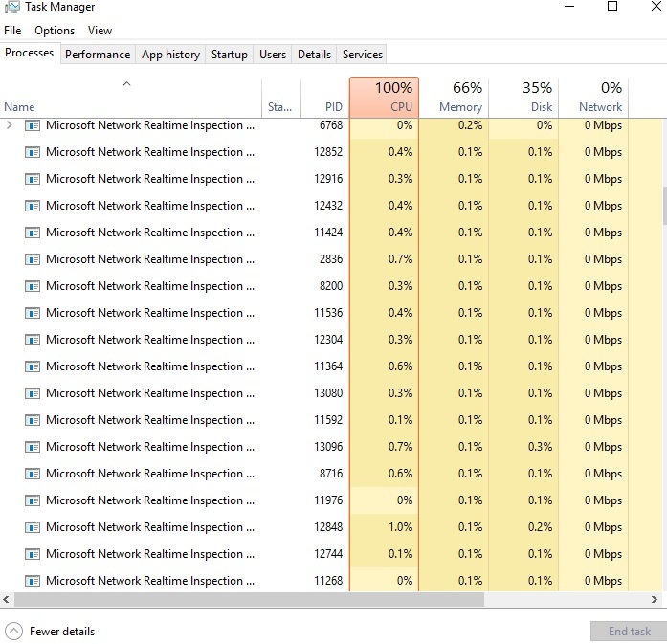Switch to the Users tab
Viewport: 667px width, 644px height.
pyautogui.click(x=273, y=55)
